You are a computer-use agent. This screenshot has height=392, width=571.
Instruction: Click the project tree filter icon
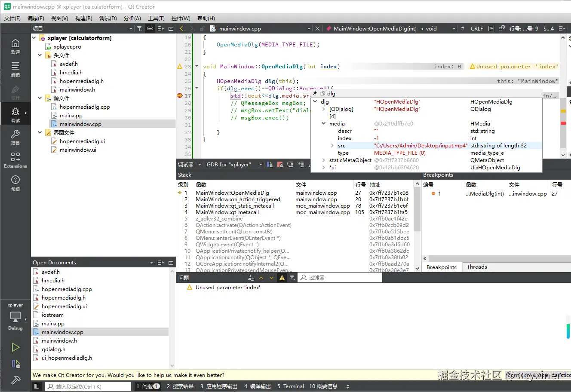pyautogui.click(x=140, y=29)
